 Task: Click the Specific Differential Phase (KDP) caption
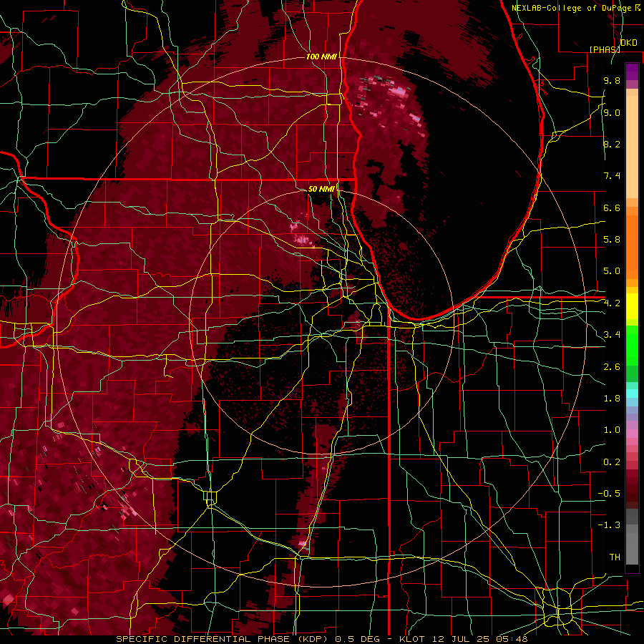tap(223, 639)
